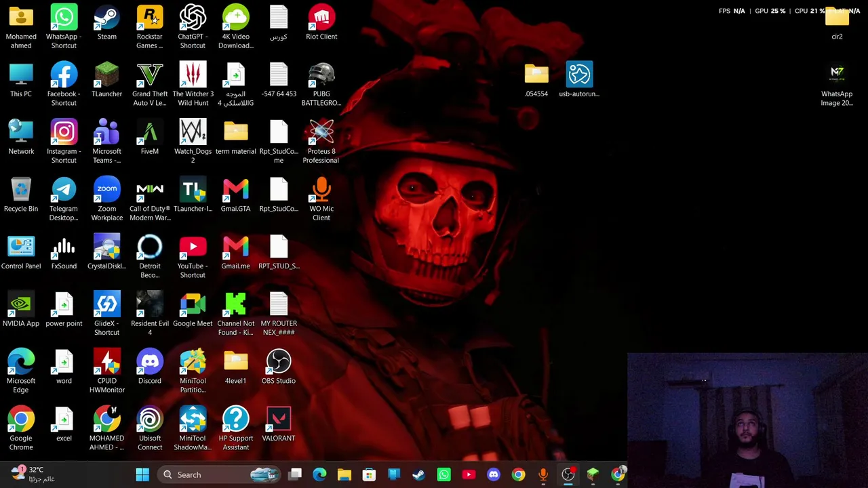
Task: Launch Rockstar Games launcher from desktop
Action: pos(150,27)
